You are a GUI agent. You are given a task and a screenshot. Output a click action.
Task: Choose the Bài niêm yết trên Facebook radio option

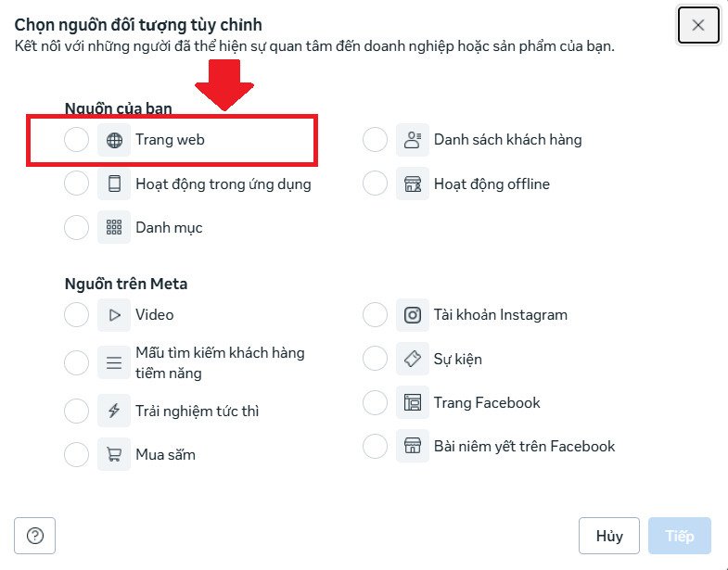click(x=375, y=446)
